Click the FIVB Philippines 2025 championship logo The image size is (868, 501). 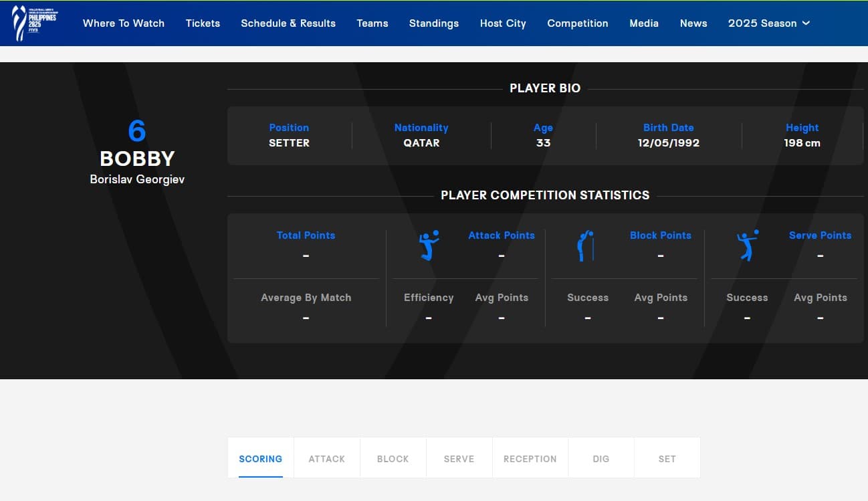[x=35, y=23]
